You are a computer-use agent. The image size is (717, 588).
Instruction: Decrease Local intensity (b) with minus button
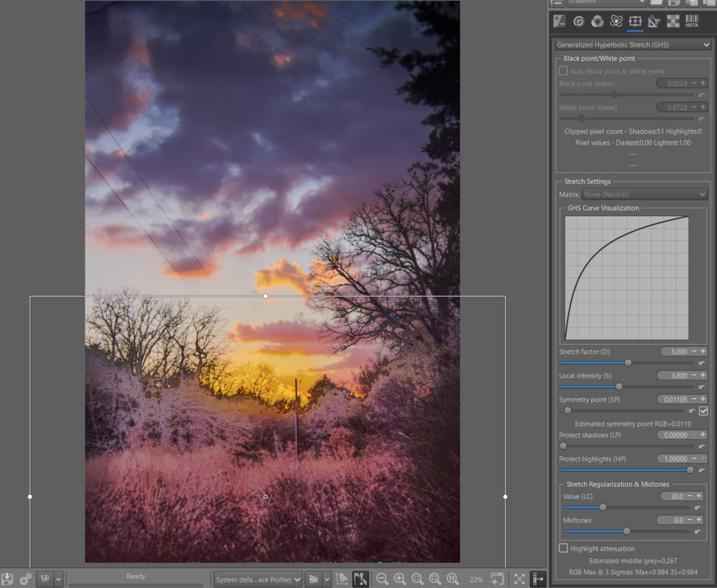pos(694,375)
